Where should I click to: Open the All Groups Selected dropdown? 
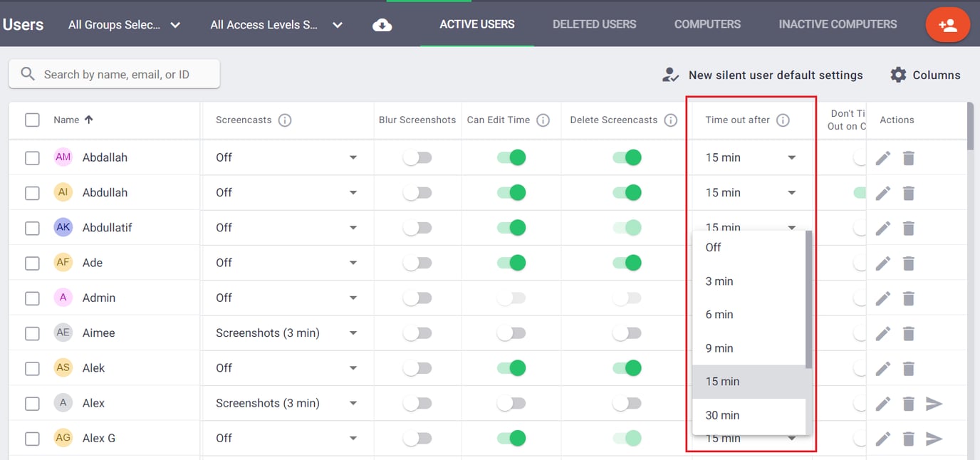[x=124, y=25]
